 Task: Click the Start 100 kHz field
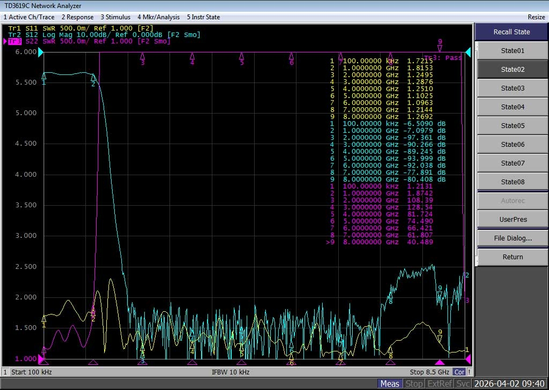[32, 372]
